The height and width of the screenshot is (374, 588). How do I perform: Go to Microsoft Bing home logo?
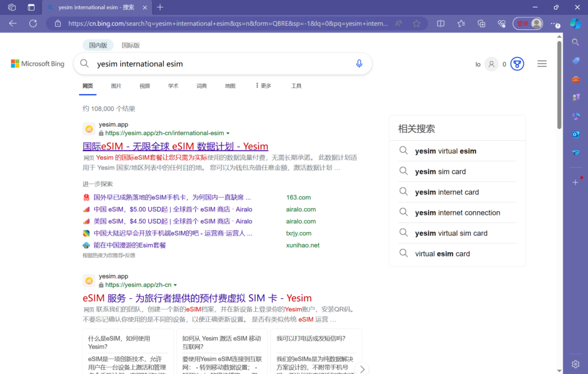37,64
